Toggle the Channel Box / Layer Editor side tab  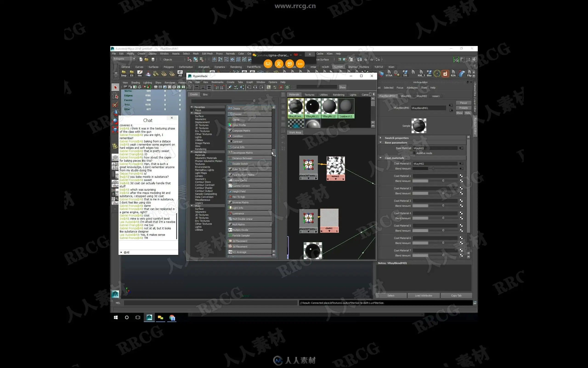475,97
